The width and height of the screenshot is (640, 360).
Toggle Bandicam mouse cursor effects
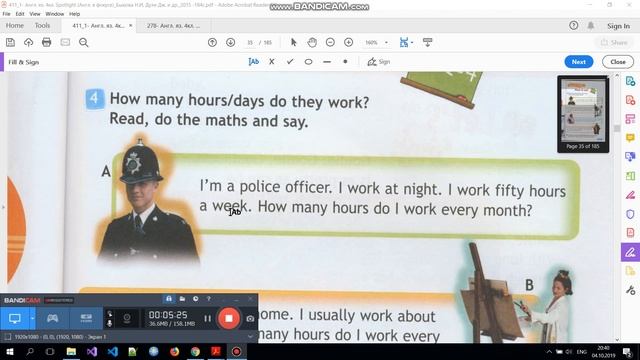pyautogui.click(x=109, y=314)
